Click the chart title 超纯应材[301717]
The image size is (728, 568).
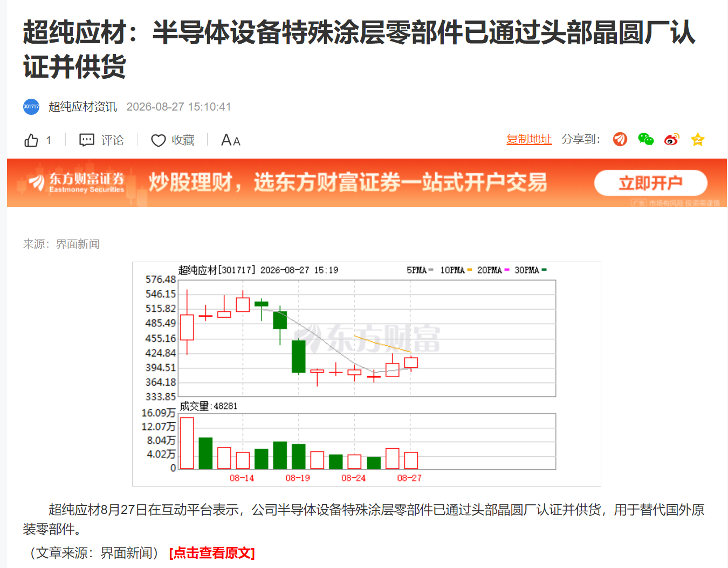tap(217, 270)
